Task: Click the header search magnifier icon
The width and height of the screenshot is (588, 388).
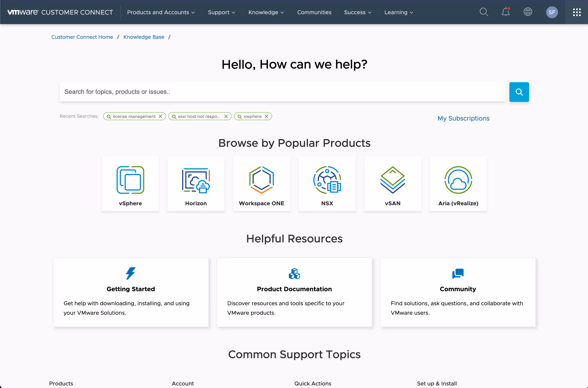Action: 483,12
